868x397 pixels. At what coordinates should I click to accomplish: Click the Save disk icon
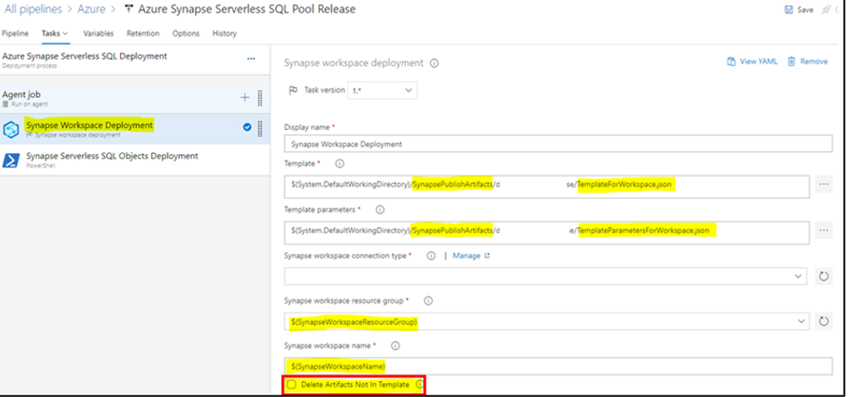(788, 10)
